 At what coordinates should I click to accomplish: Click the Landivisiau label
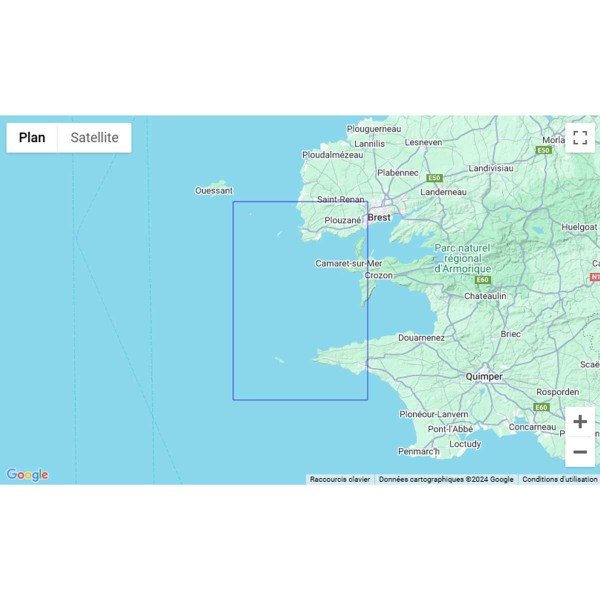491,168
